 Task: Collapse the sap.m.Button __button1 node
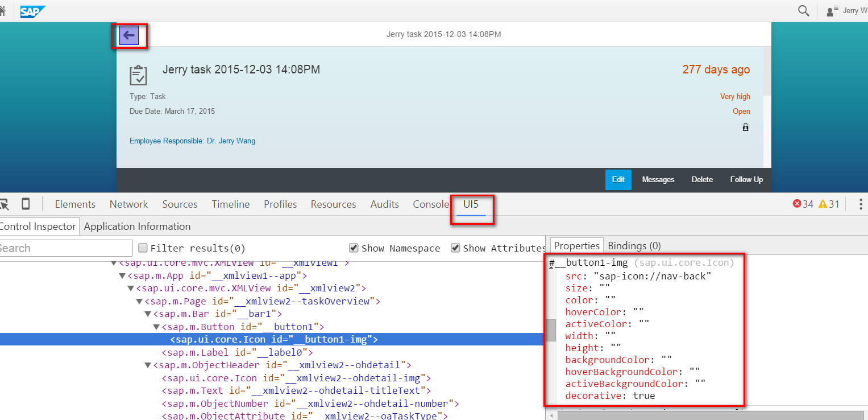156,327
